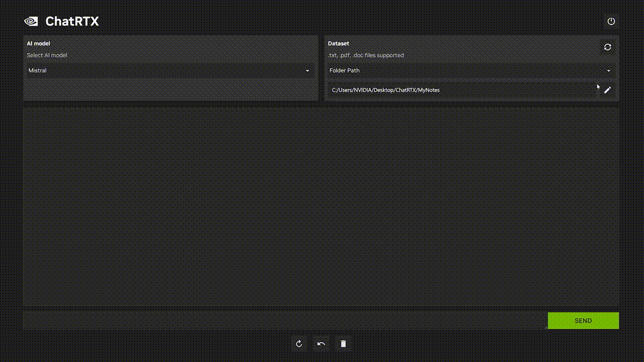
Task: Click into the message input box
Action: click(x=285, y=320)
